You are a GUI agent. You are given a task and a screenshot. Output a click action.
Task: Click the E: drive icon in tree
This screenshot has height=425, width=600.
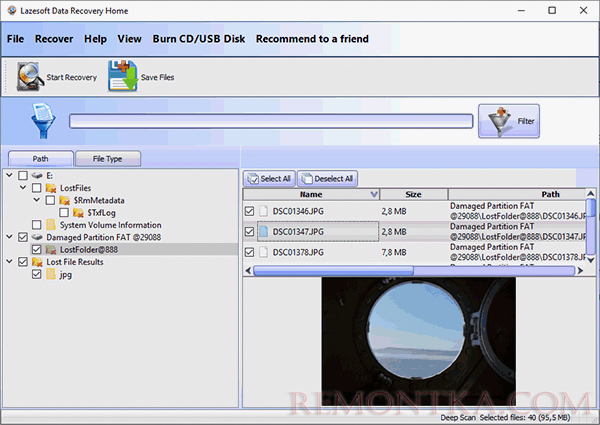[37, 175]
